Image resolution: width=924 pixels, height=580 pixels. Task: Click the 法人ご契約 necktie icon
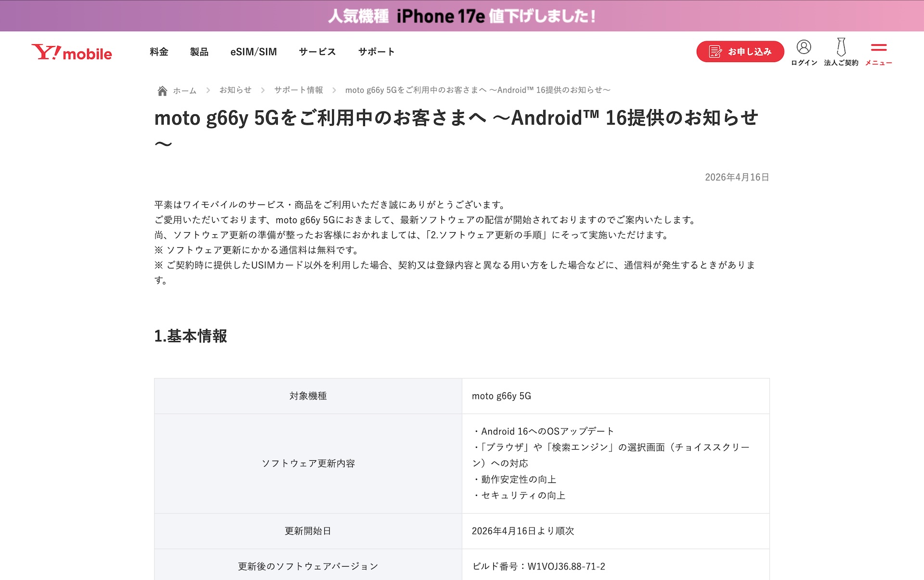(841, 47)
